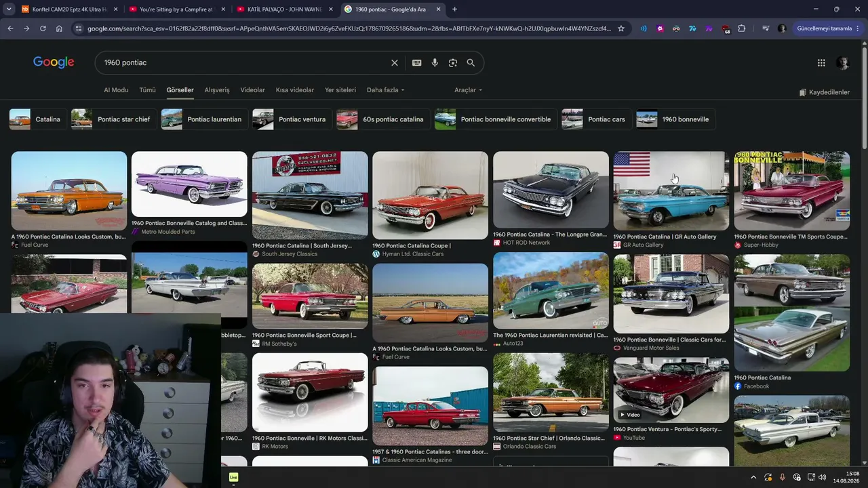
Task: Filter by Pontiac laurentian chip
Action: tap(204, 119)
